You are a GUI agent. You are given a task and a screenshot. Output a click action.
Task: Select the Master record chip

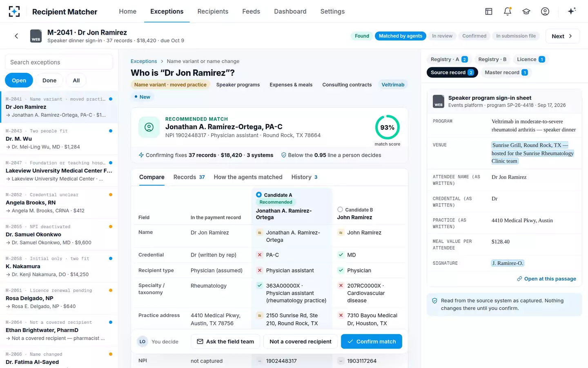(506, 72)
